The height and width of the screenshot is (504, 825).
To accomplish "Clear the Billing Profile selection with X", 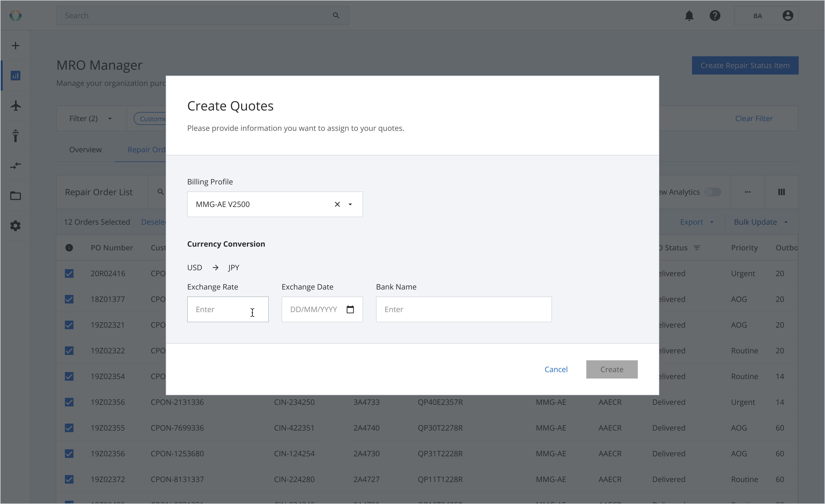I will (337, 204).
